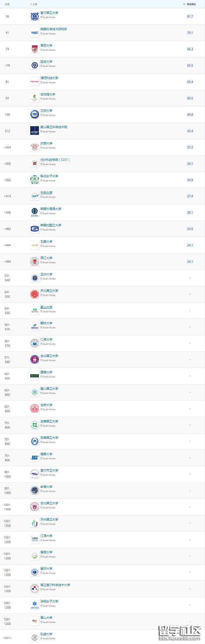Click the POSTECH logo icon
The image size is (205, 644).
[34, 82]
